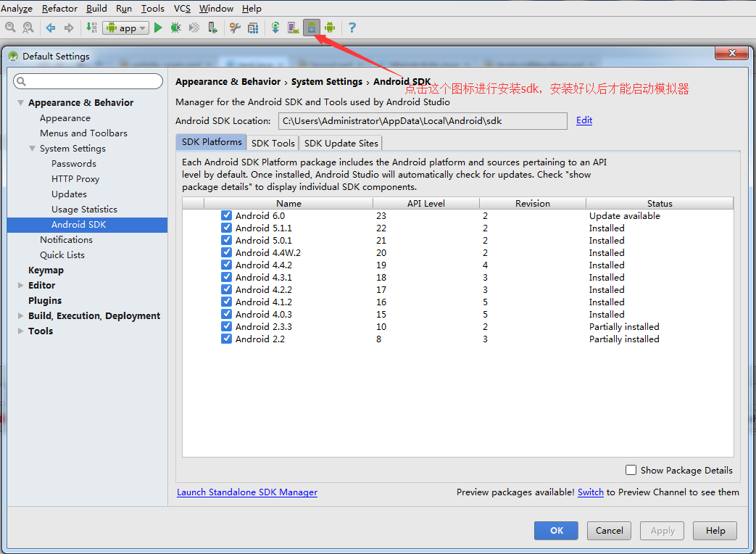Collapse the Appearance & Behavior tree node
The width and height of the screenshot is (756, 554).
[x=20, y=103]
